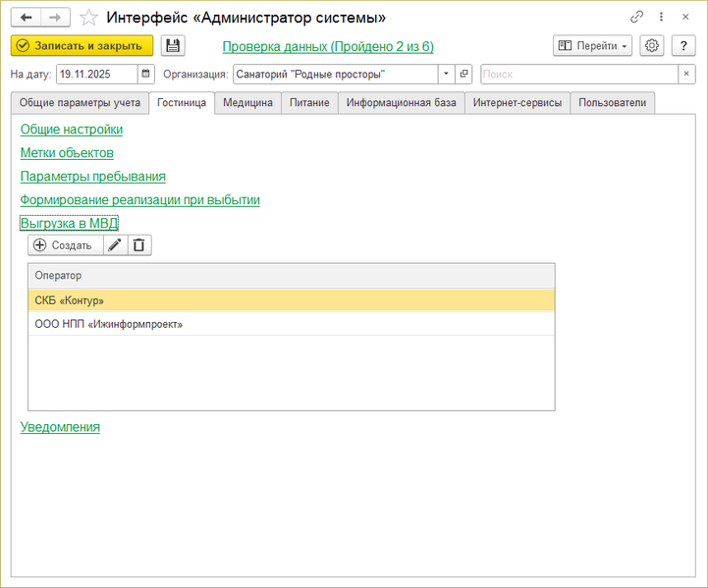Click the back navigation arrow
Image resolution: width=708 pixels, height=588 pixels.
tap(26, 18)
